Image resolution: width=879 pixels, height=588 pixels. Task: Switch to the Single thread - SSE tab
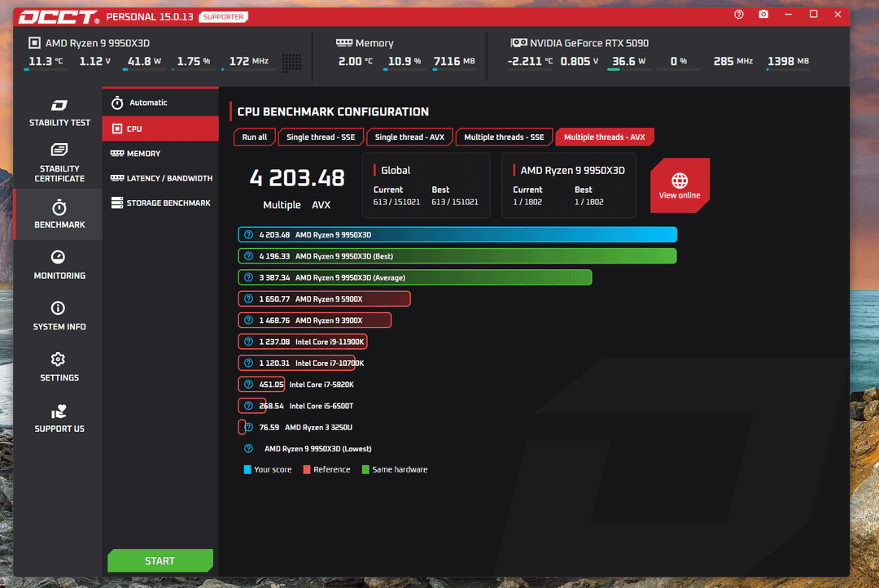(321, 137)
